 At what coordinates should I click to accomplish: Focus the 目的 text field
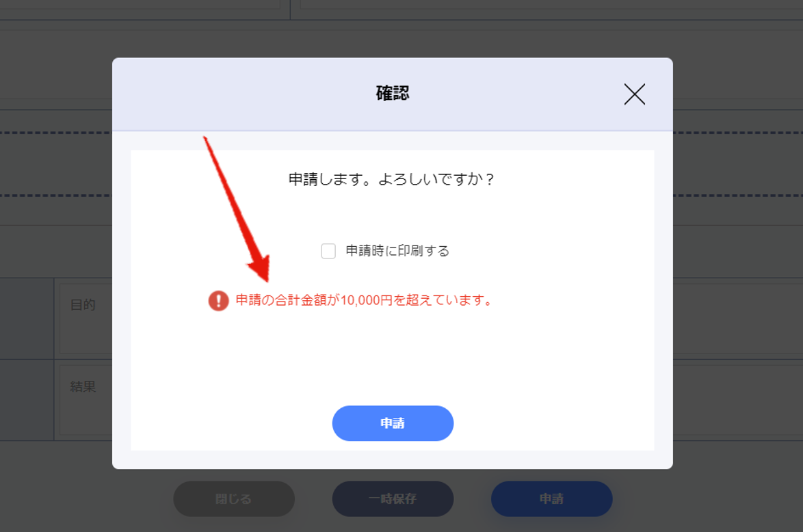click(86, 319)
